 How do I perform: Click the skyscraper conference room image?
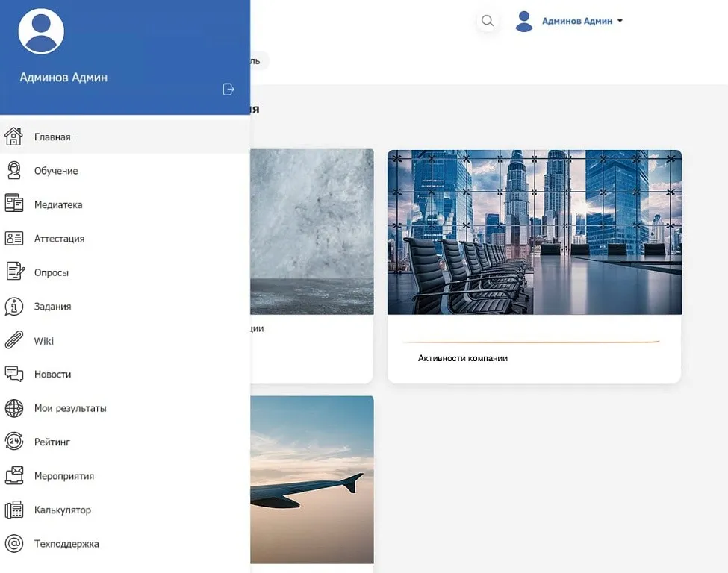pos(534,232)
